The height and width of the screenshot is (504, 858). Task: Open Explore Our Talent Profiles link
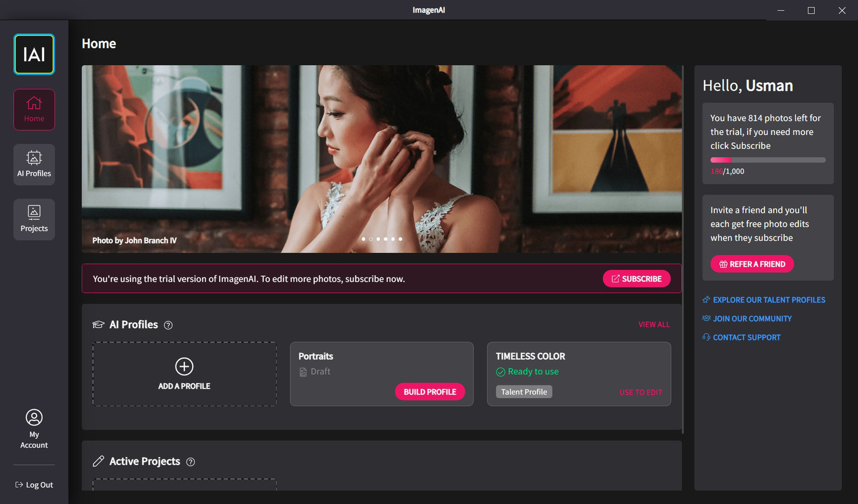(764, 300)
